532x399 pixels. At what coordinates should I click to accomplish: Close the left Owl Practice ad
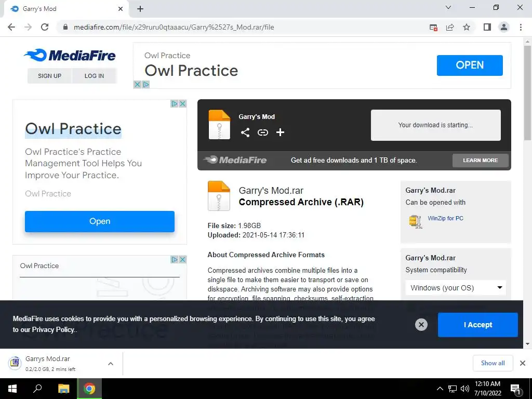coord(182,103)
